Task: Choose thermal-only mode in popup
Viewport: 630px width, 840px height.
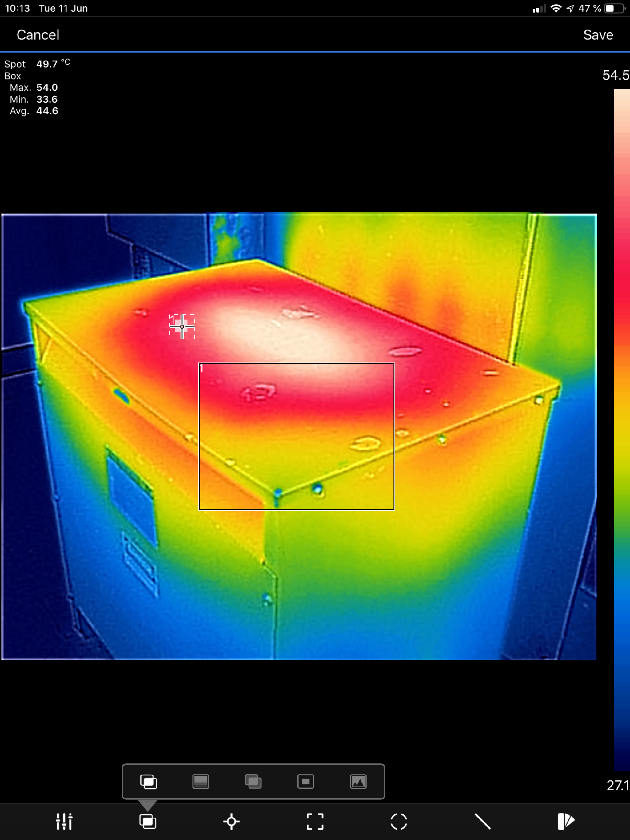Action: 201,782
